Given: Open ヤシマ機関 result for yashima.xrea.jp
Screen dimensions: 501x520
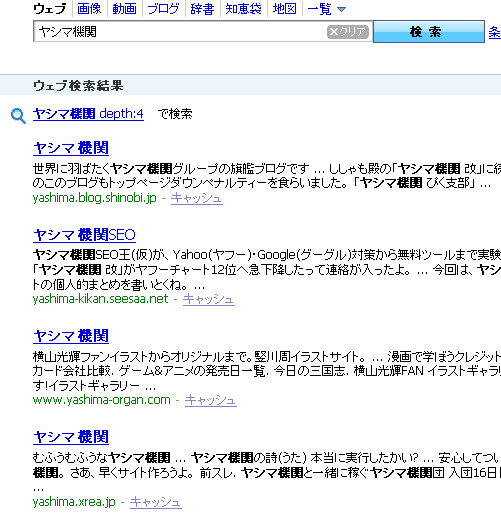Looking at the screenshot, I should [x=71, y=437].
